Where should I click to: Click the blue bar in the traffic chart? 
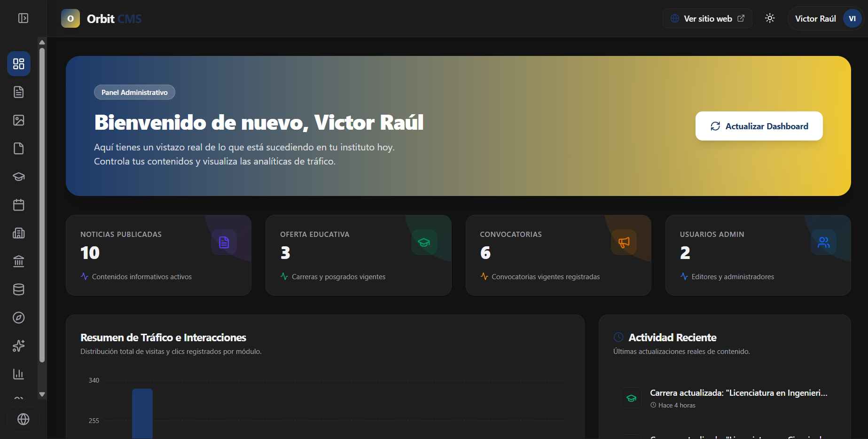tap(142, 414)
